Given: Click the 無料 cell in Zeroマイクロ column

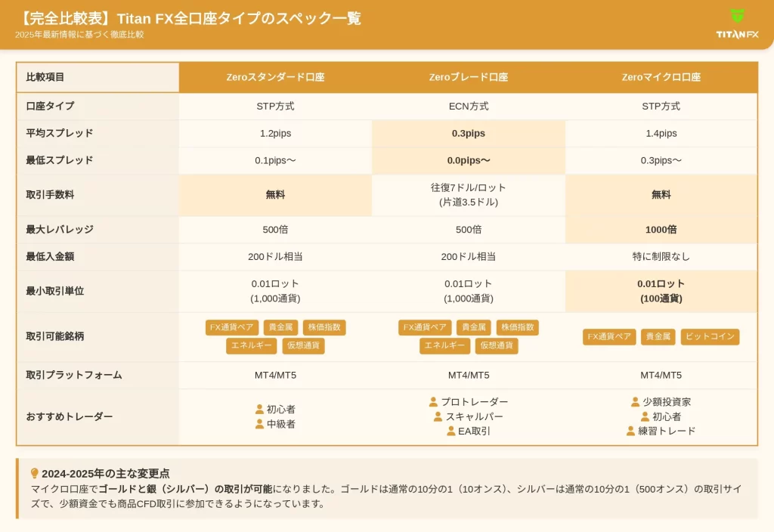Looking at the screenshot, I should [661, 195].
